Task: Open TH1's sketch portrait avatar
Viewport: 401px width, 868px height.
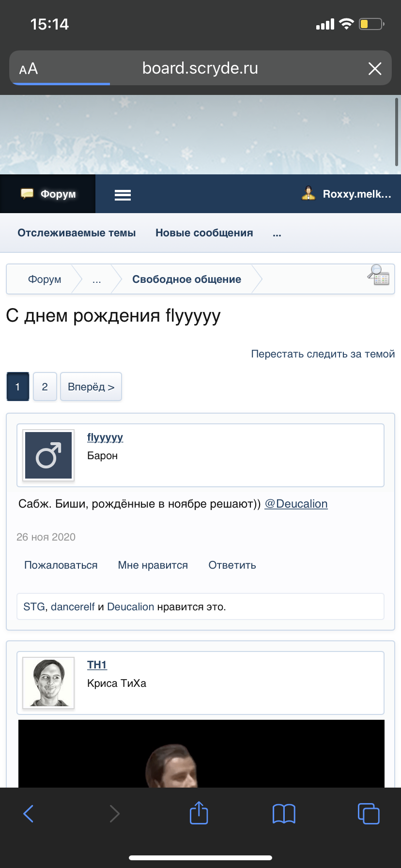Action: [x=48, y=683]
